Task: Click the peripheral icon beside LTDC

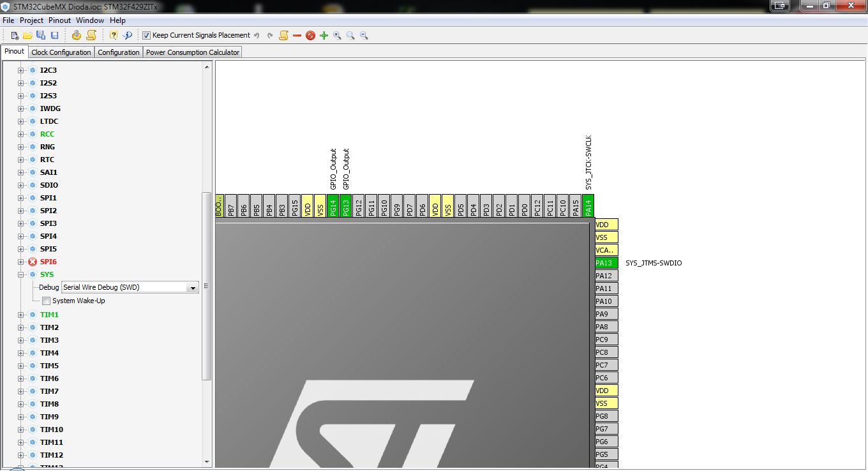Action: click(x=33, y=121)
